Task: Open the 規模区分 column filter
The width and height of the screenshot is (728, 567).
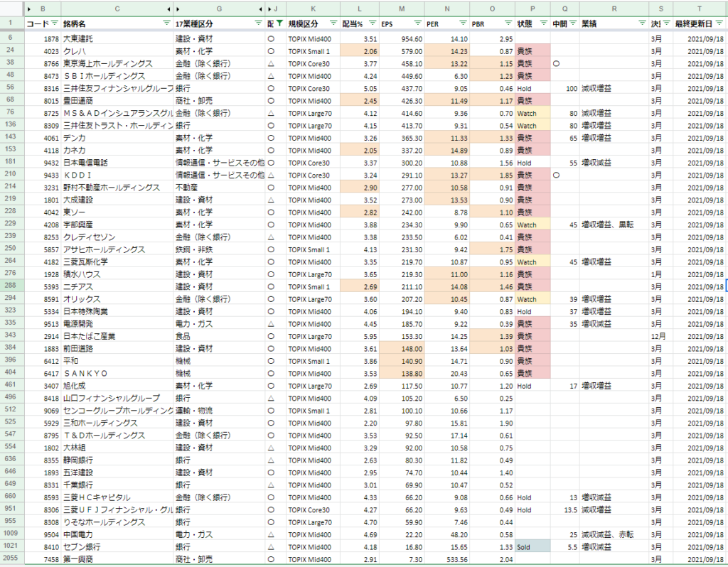Action: [x=333, y=23]
